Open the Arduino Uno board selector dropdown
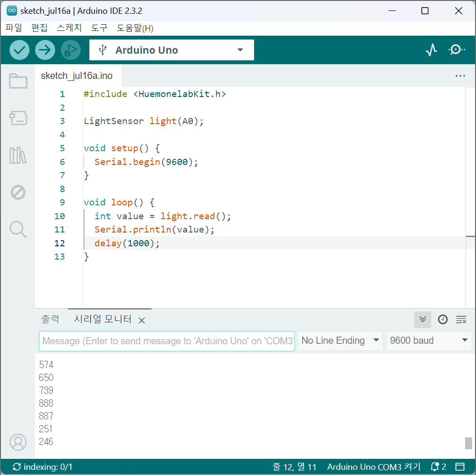476x475 pixels. point(171,50)
